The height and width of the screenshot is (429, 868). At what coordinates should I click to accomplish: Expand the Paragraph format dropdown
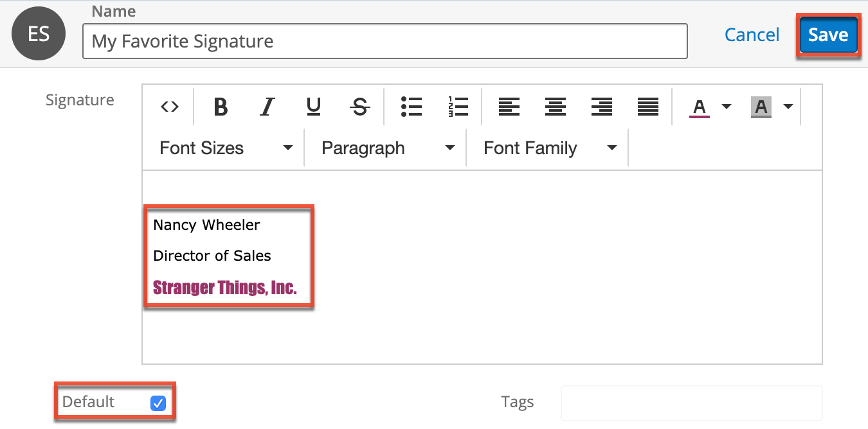[x=385, y=148]
